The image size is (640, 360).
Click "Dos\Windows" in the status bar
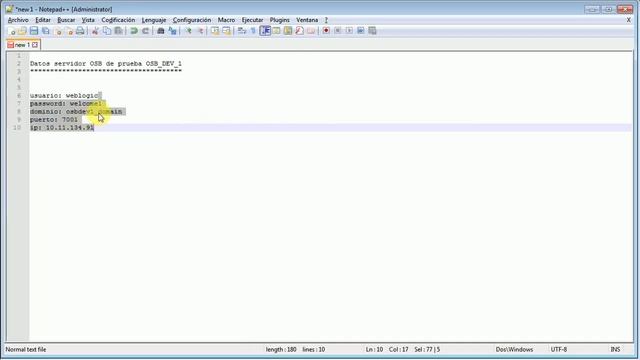click(514, 349)
